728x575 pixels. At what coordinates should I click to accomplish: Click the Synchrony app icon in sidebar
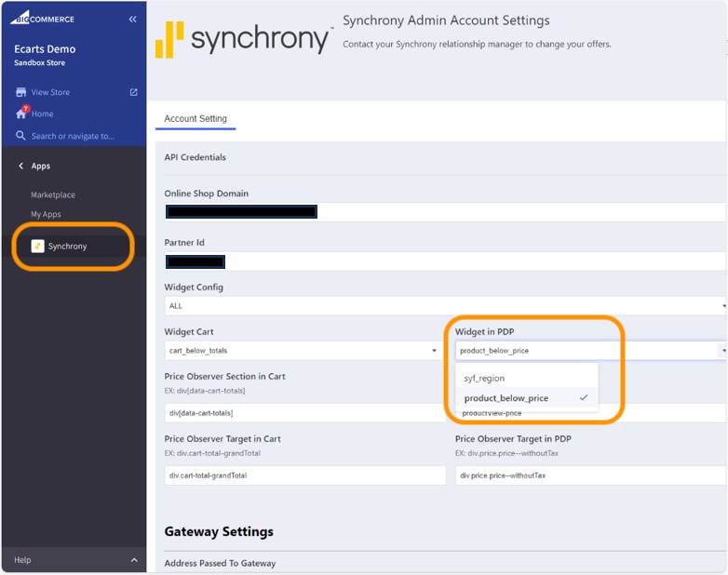(37, 246)
